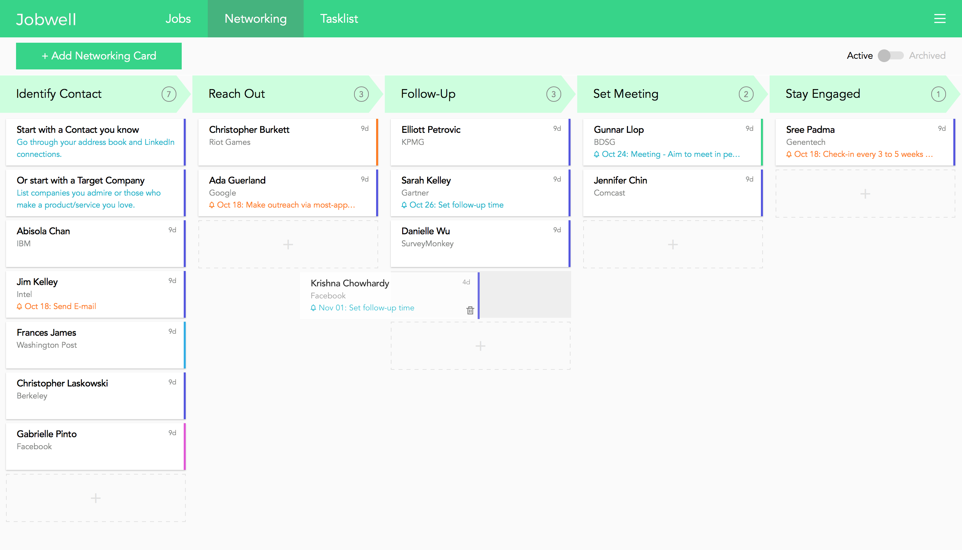Click Reach Out count badge 3
The image size is (962, 560).
point(361,94)
